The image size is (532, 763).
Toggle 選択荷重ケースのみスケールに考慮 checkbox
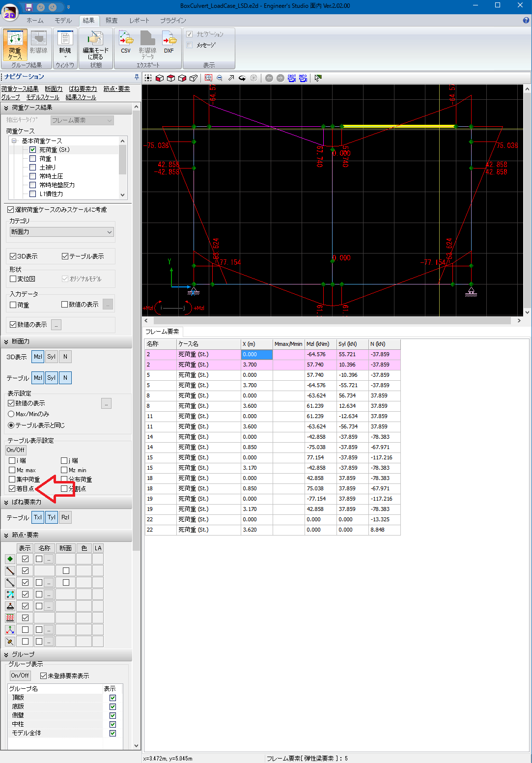[10, 210]
